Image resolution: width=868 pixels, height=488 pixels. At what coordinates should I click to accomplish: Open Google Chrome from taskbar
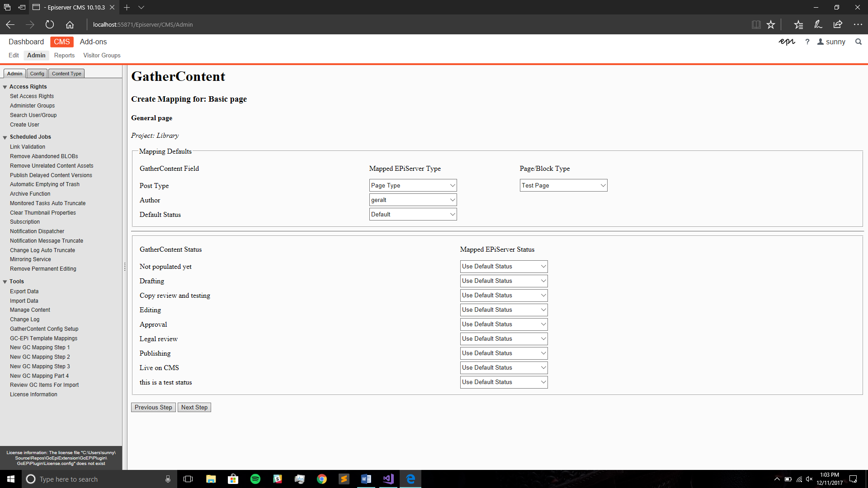pos(321,479)
